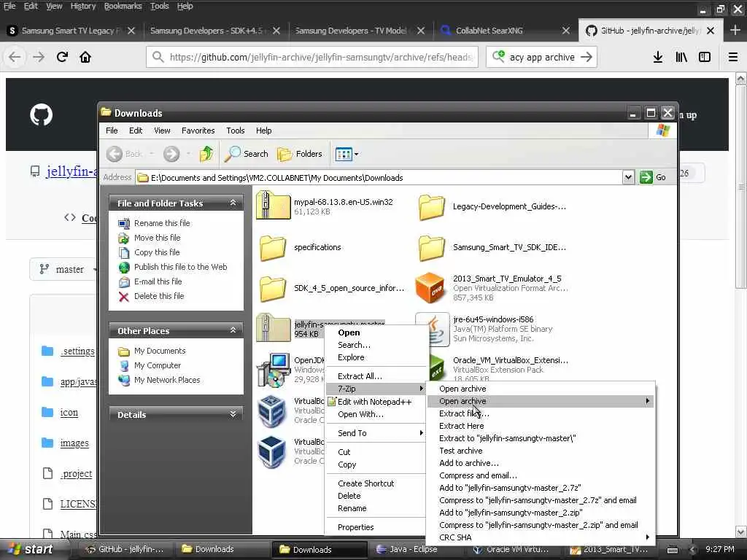Switch to Java - Eclipse taskbar item
Screen dimensions: 747x560
(x=413, y=550)
